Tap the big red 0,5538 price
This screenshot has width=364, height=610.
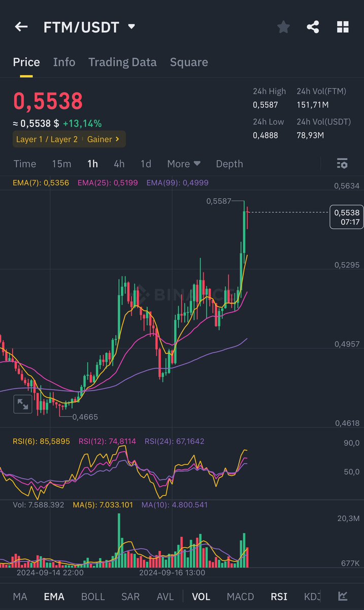tap(48, 101)
